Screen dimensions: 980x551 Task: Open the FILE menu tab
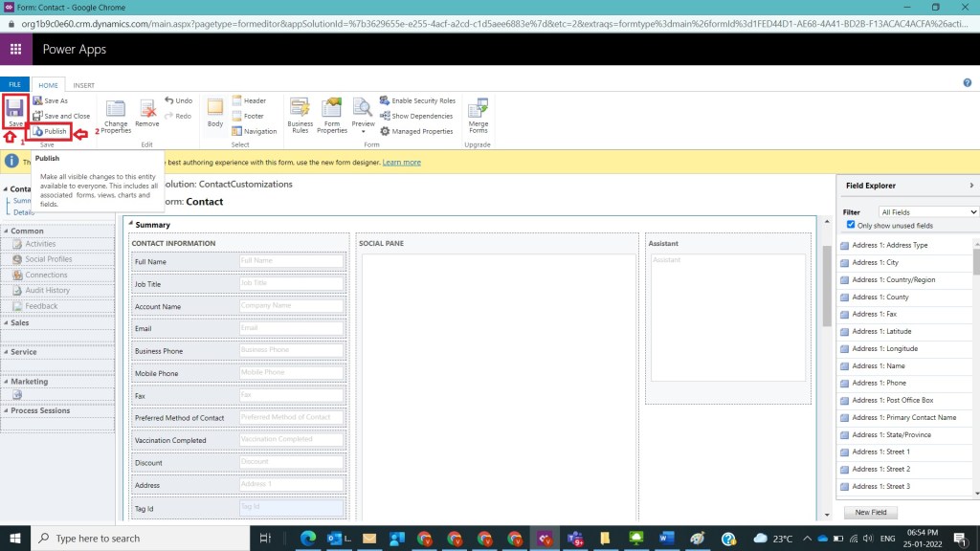point(14,85)
